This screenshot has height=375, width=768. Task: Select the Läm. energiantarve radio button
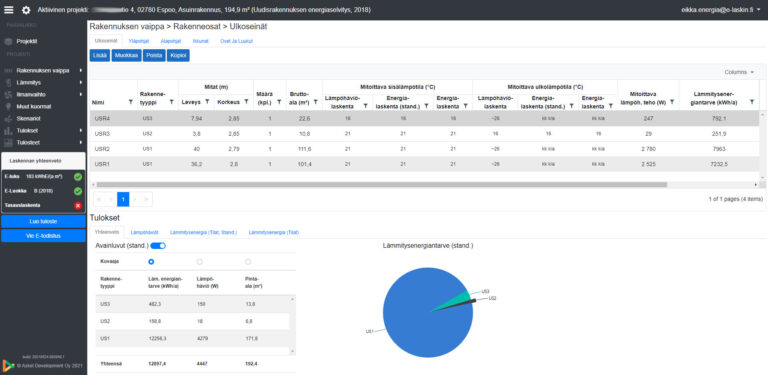click(151, 262)
